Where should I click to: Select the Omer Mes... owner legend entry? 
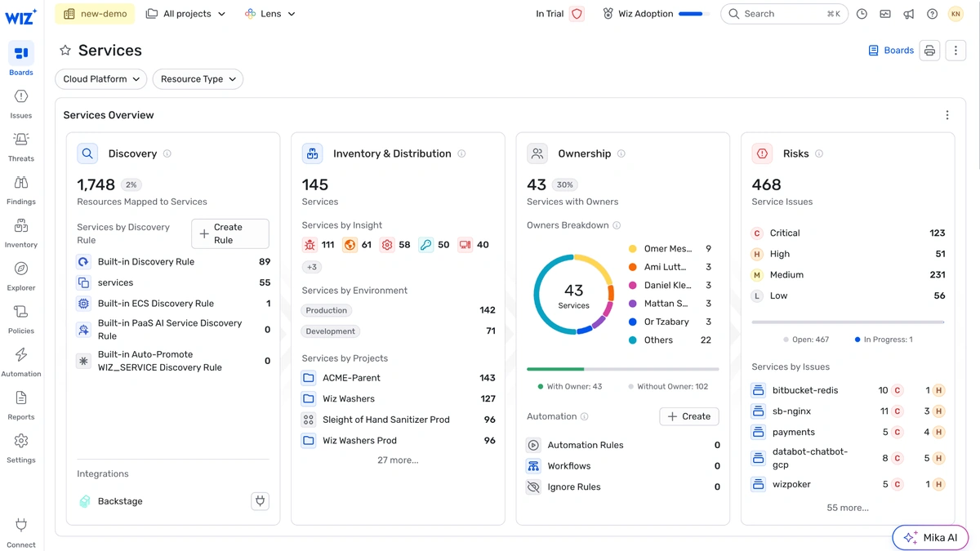tap(670, 249)
